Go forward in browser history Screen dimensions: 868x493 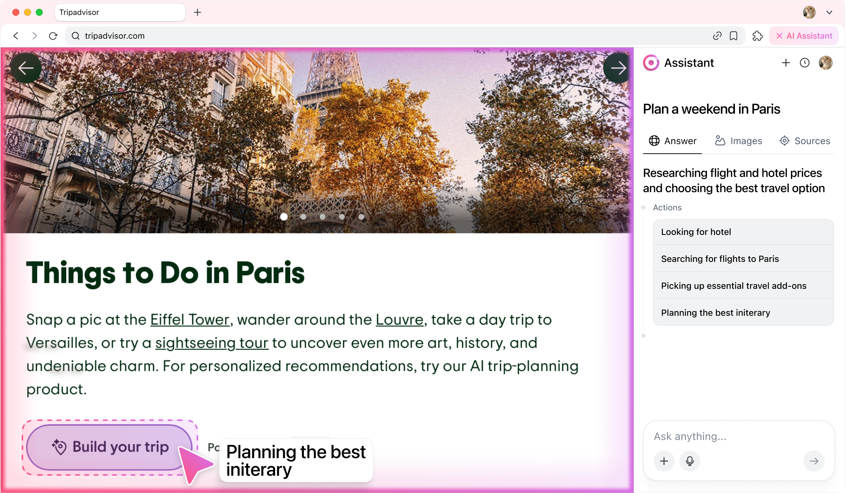[35, 35]
